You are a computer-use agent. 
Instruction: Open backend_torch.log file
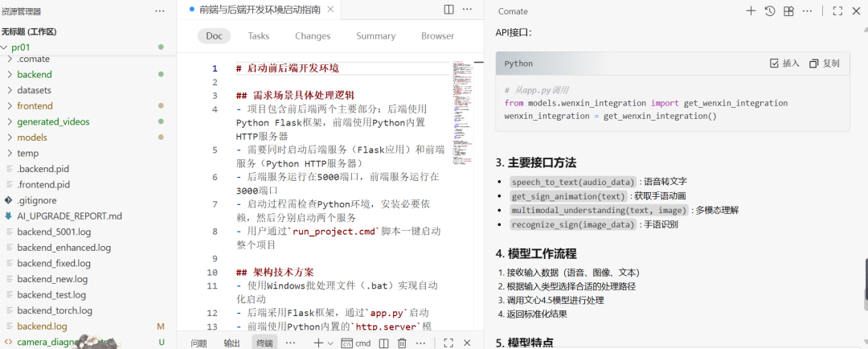[x=88, y=310]
